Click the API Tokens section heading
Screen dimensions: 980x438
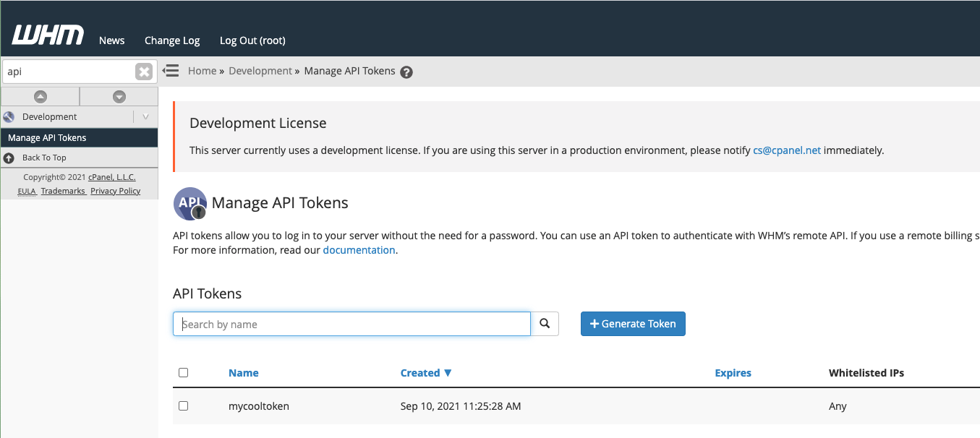click(x=208, y=293)
